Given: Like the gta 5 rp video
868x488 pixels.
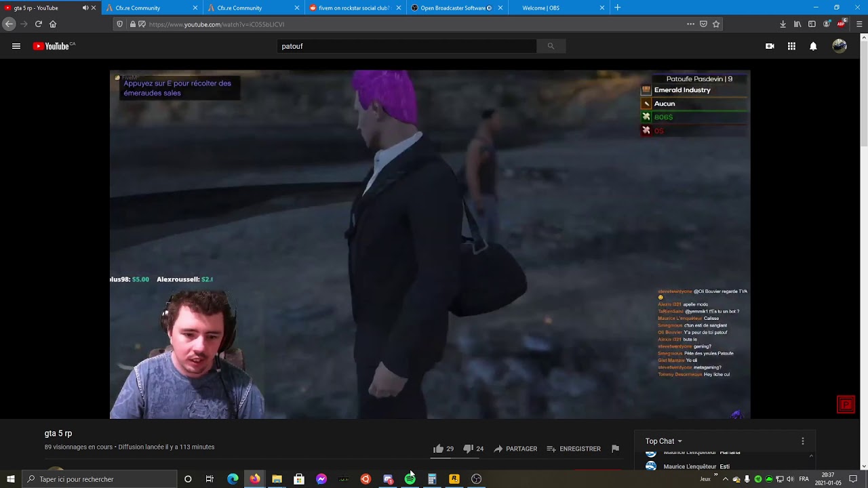Looking at the screenshot, I should point(443,449).
